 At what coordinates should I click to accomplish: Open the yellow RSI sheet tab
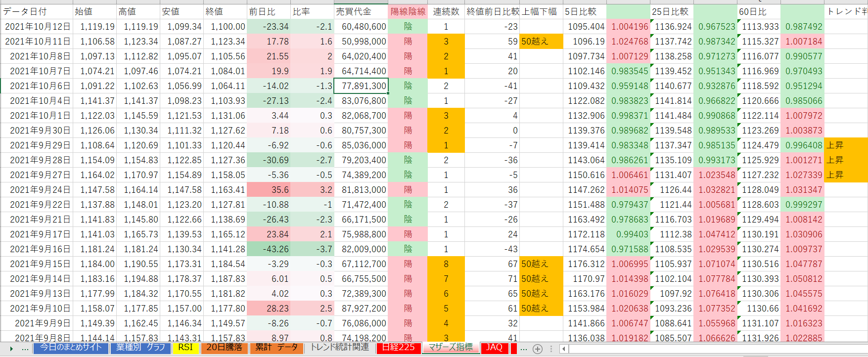coord(185,348)
